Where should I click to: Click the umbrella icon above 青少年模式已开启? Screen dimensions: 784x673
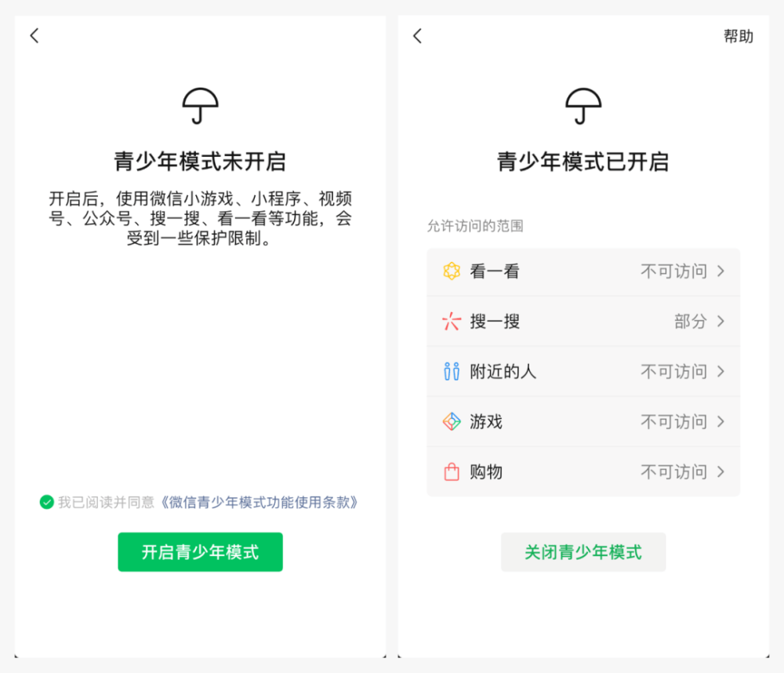pyautogui.click(x=583, y=106)
